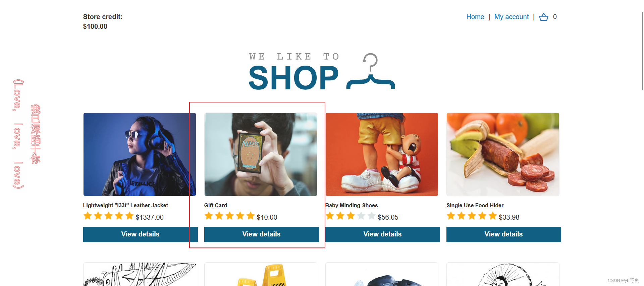Screen dimensions: 644x286
Task: Open the Gift Card product image
Action: 261,154
